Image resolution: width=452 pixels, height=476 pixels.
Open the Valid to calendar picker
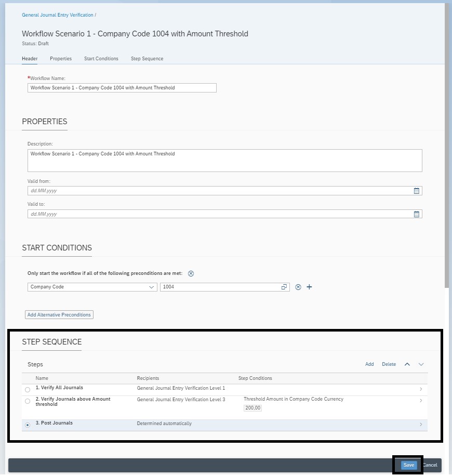(417, 214)
